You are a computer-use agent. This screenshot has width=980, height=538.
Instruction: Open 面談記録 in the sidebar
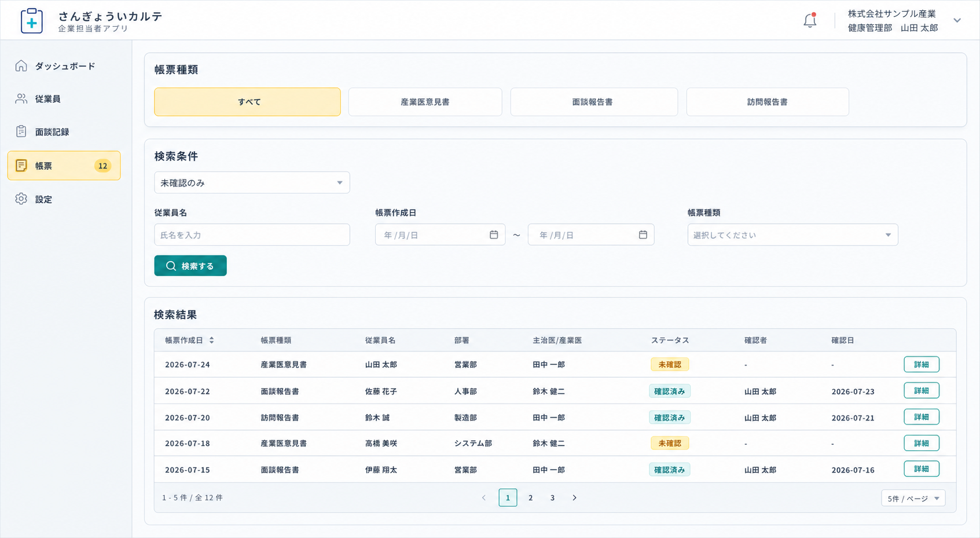[x=52, y=132]
